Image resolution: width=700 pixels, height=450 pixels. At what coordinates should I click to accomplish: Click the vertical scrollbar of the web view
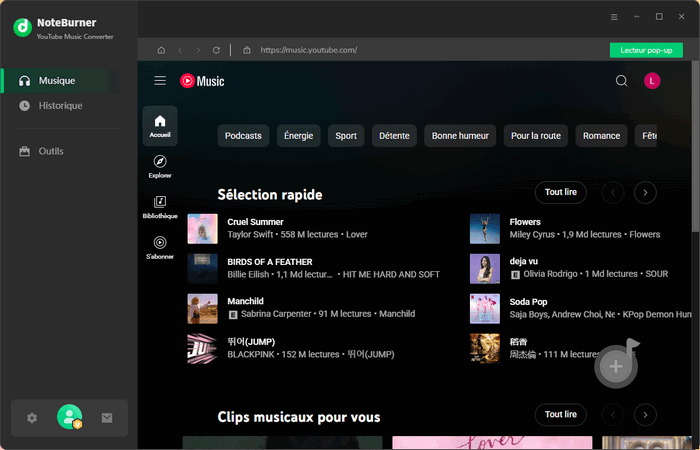tap(696, 146)
